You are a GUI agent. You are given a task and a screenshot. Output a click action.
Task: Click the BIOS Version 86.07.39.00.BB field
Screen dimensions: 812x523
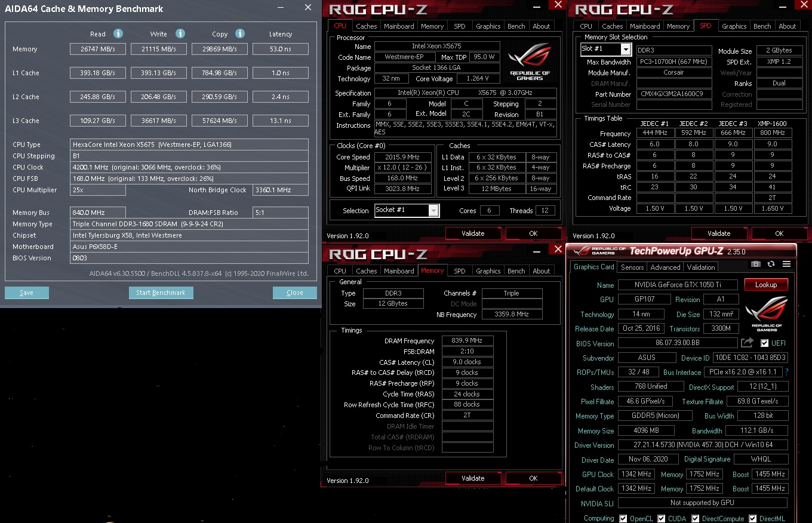pyautogui.click(x=678, y=343)
